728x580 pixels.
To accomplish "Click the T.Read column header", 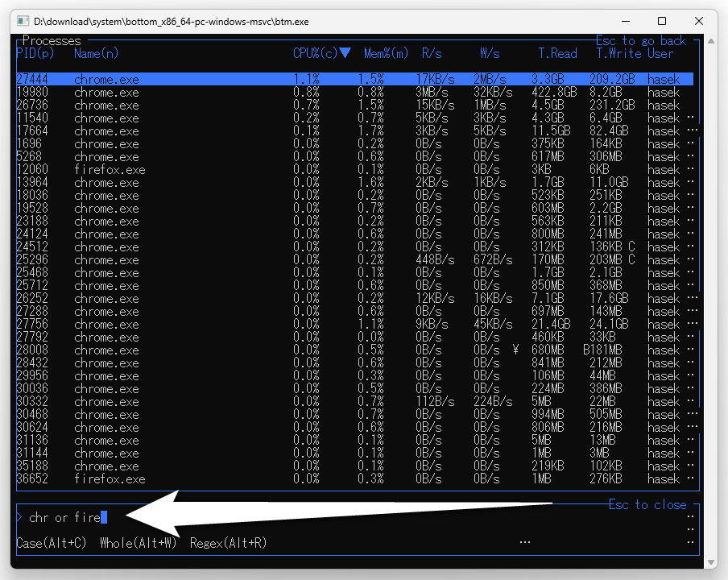I will click(x=557, y=53).
